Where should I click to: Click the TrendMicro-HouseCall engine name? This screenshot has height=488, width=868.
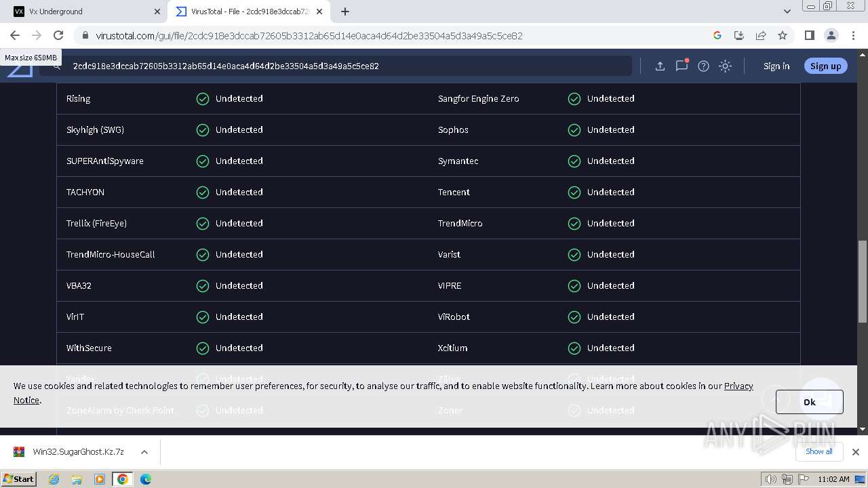coord(111,254)
